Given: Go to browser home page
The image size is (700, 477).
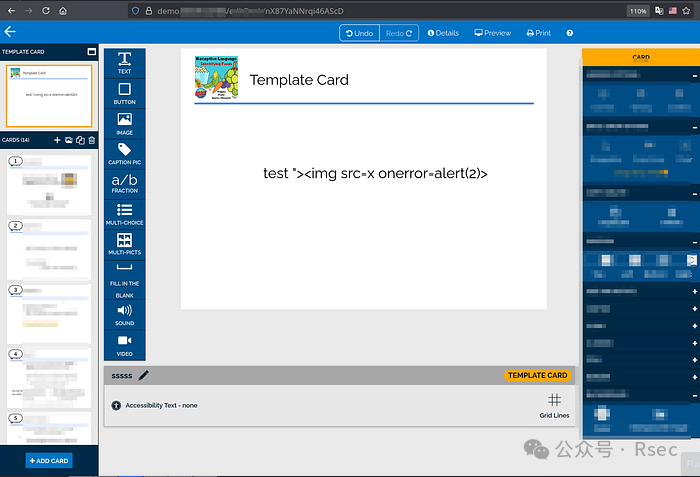Looking at the screenshot, I should tap(63, 11).
